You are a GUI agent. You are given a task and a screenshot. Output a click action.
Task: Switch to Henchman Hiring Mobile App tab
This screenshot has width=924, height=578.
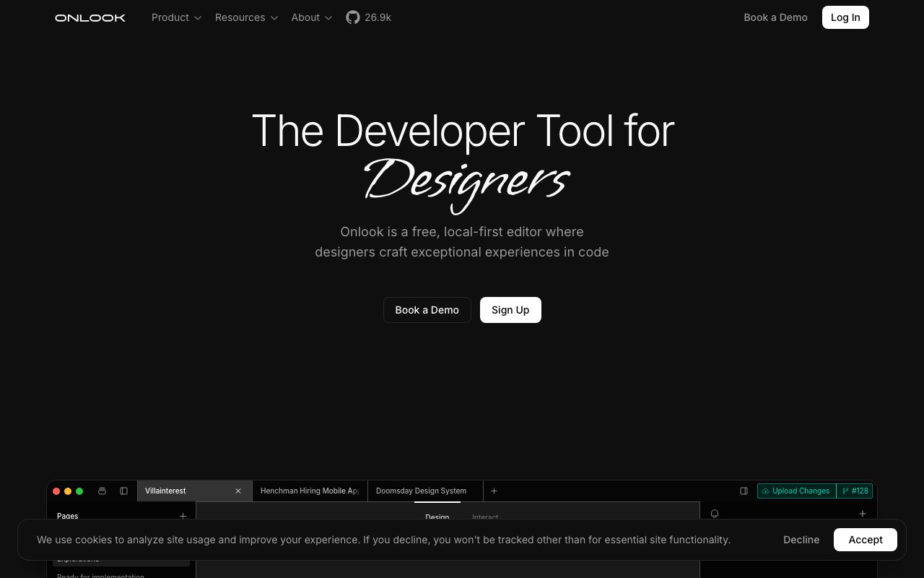[x=310, y=491]
